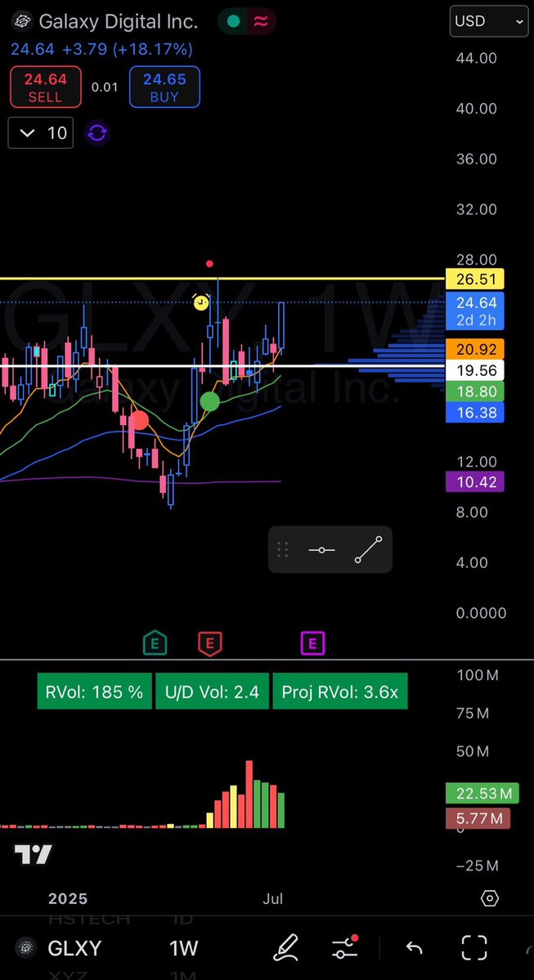Expand the indicators legend showing 10
This screenshot has height=980, width=534.
pyautogui.click(x=41, y=132)
